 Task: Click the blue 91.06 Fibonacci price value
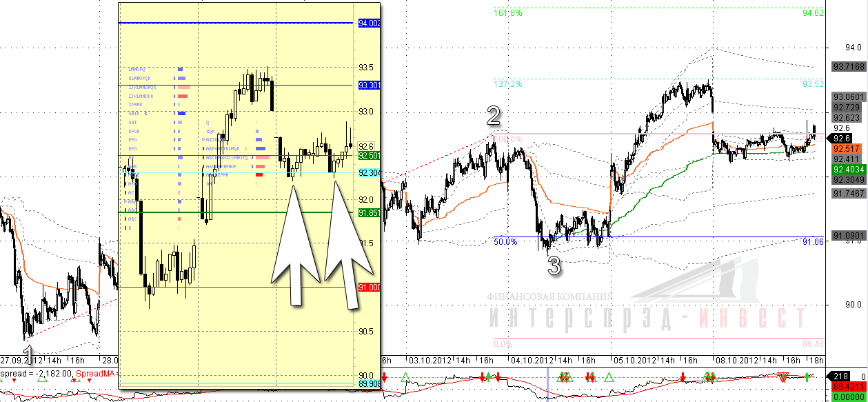coord(814,241)
